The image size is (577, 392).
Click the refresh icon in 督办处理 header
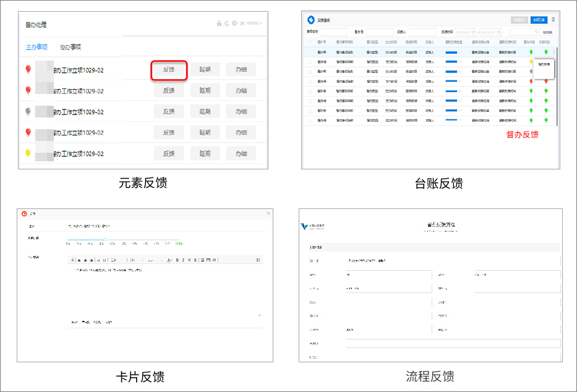[x=227, y=23]
